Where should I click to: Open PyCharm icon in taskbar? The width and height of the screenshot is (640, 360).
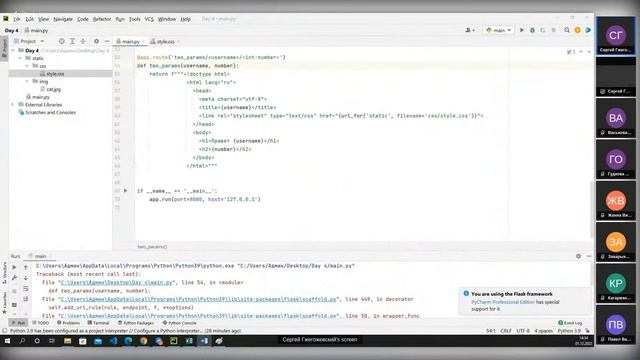173,341
